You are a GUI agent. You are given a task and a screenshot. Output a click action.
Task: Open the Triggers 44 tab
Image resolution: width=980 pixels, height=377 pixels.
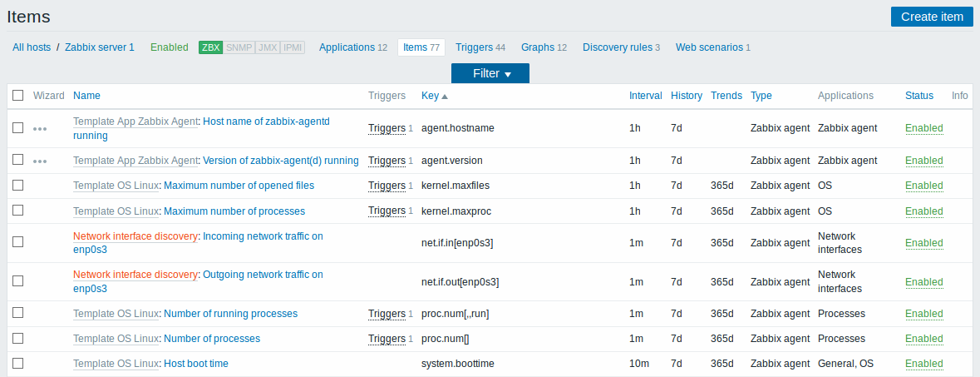click(x=480, y=47)
